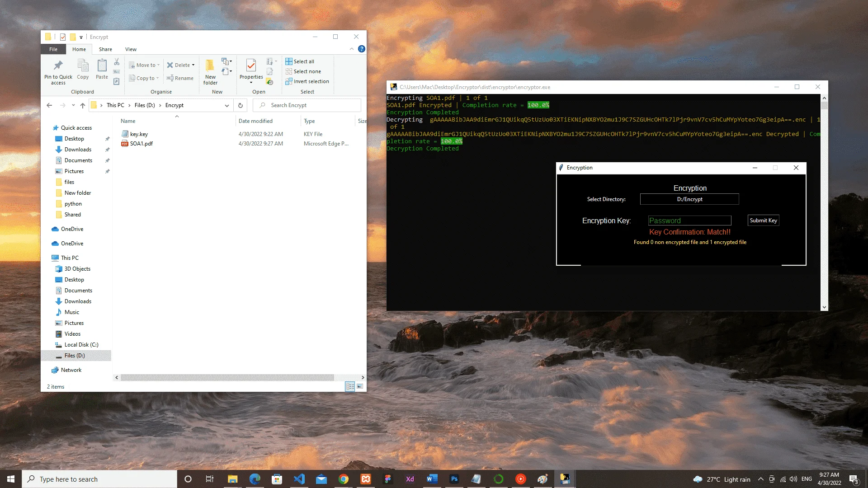Open Visual Studio Code from the taskbar
This screenshot has height=488, width=868.
pos(299,479)
